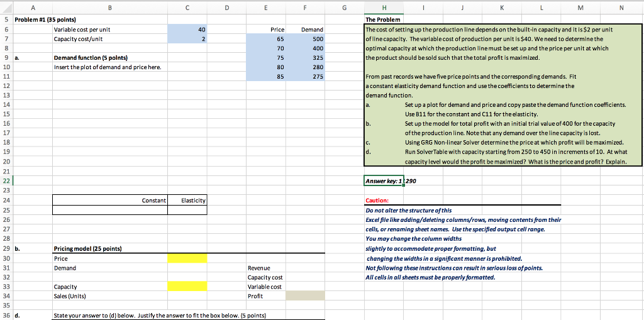Select column M header
The width and height of the screenshot is (644, 320).
[580, 6]
